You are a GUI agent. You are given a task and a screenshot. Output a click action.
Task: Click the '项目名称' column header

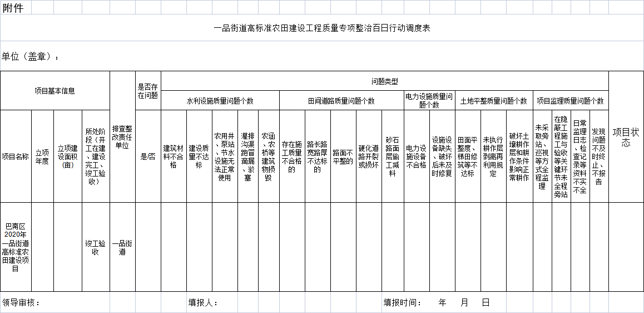tap(16, 156)
